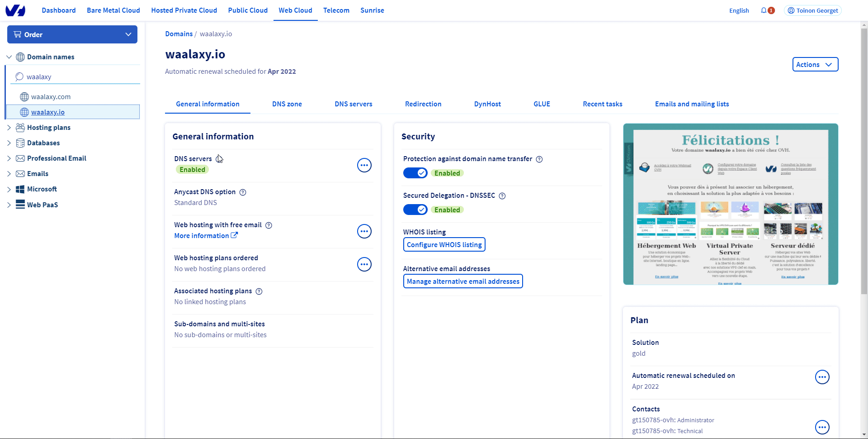Expand the Emails section

pyautogui.click(x=9, y=174)
